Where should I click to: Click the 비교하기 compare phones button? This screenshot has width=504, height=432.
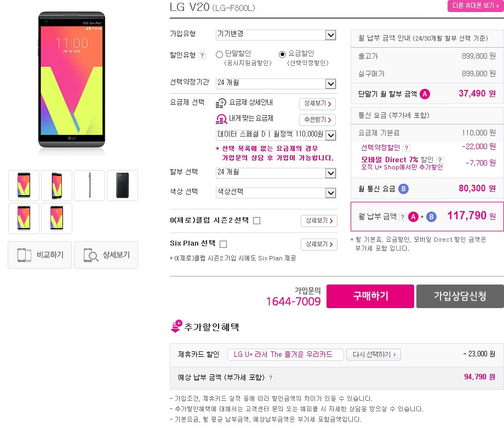pyautogui.click(x=40, y=255)
